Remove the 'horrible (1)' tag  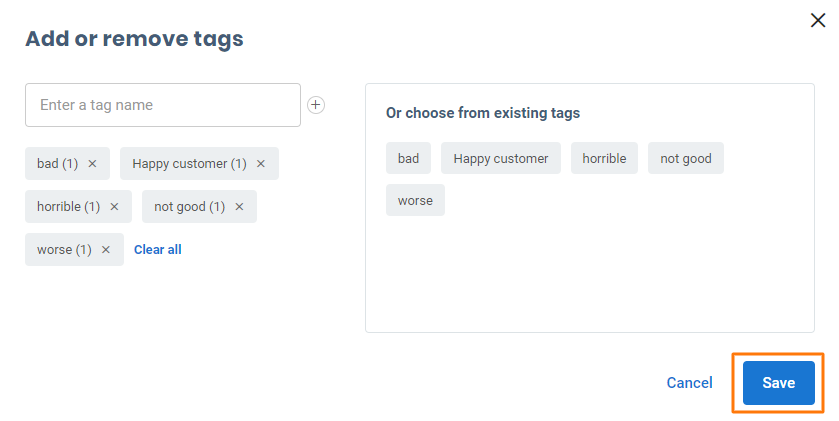point(114,207)
